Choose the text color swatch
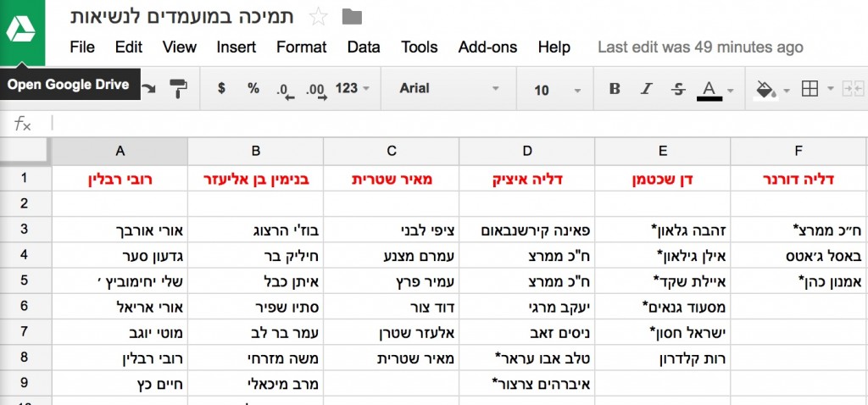The width and height of the screenshot is (868, 405). [x=709, y=88]
